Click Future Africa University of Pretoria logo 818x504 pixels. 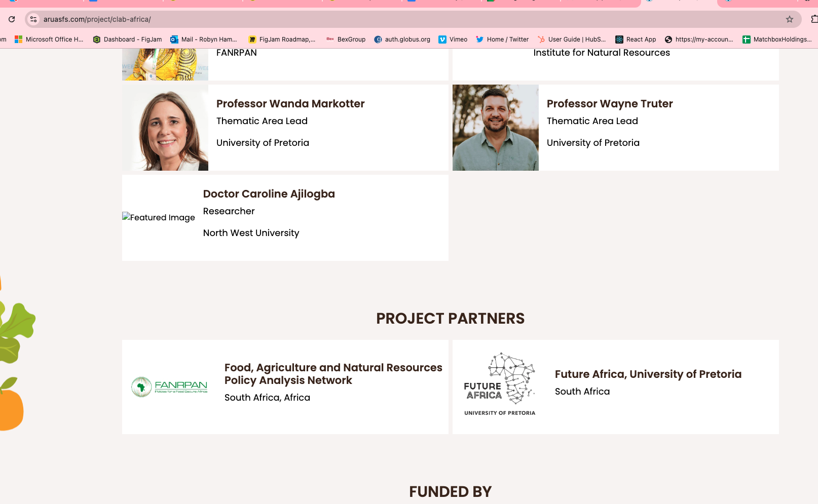tap(500, 385)
